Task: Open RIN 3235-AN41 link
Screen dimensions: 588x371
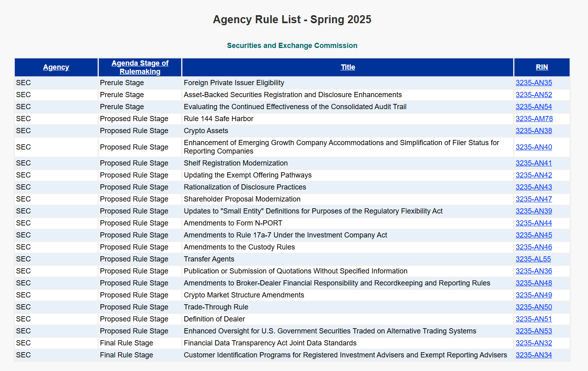Action: click(534, 163)
